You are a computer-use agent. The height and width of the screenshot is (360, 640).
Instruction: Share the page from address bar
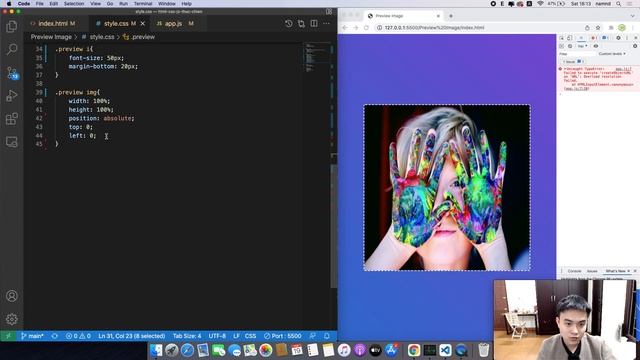click(587, 28)
